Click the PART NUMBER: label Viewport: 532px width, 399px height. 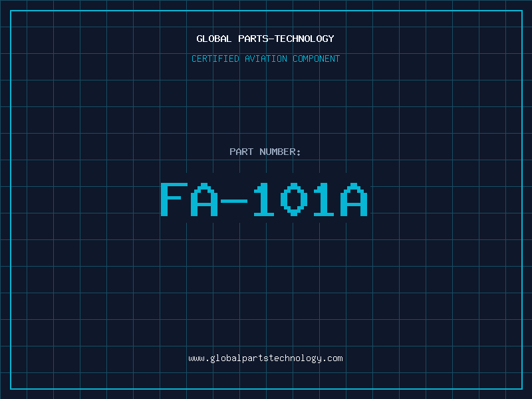265,152
